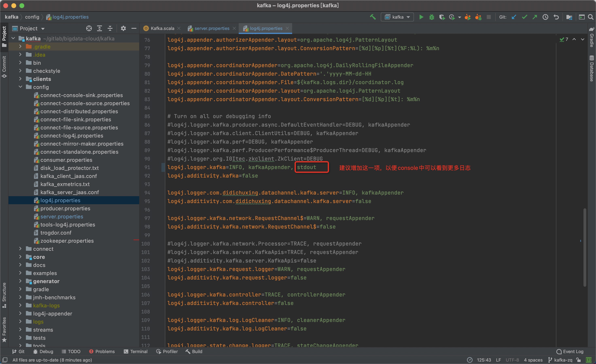Click the 4 spaces indent indicator
This screenshot has height=364, width=596.
[533, 360]
